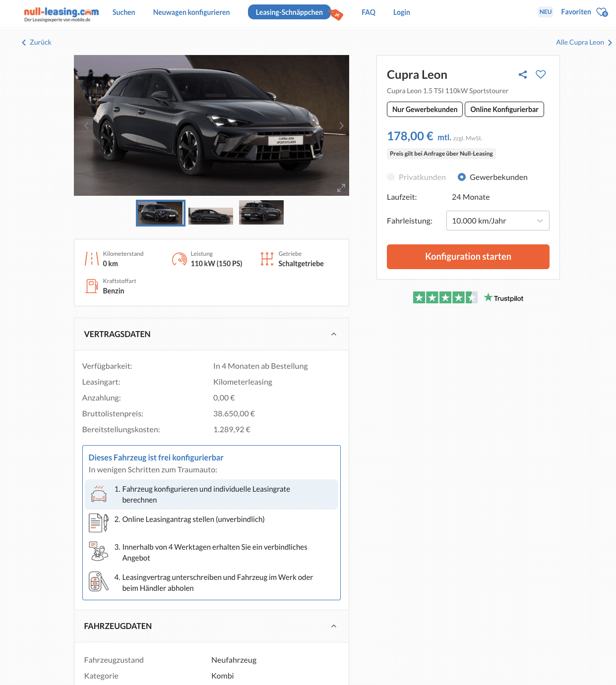Click the Konfiguration starten button
Viewport: 616px width, 685px height.
[468, 257]
